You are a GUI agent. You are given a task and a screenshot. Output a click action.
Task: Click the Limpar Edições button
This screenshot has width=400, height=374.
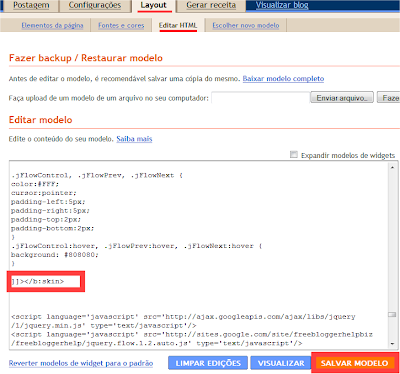pyautogui.click(x=208, y=363)
